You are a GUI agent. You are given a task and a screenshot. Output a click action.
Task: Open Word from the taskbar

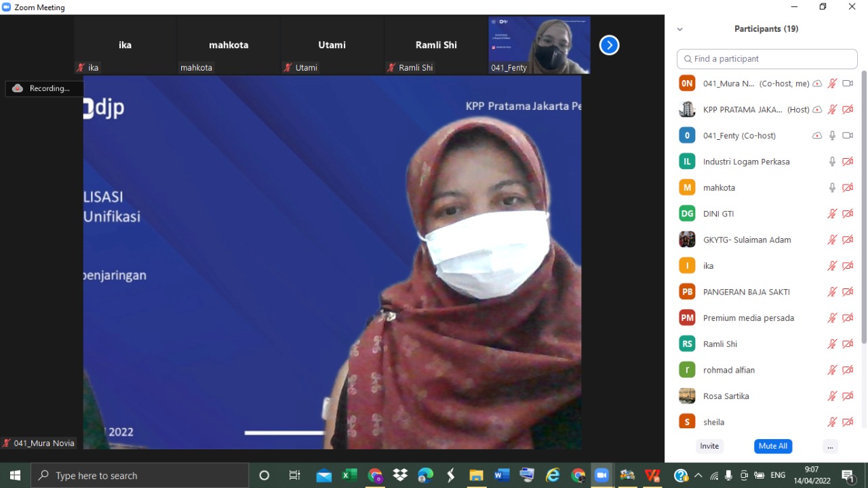coord(501,475)
